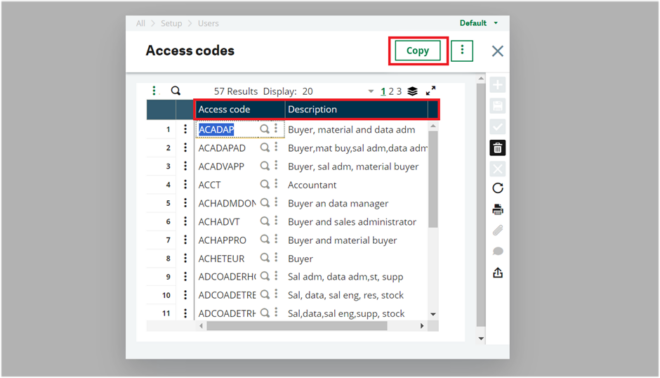
Task: Open lookup for ACHAPPRO access code
Action: coord(264,240)
